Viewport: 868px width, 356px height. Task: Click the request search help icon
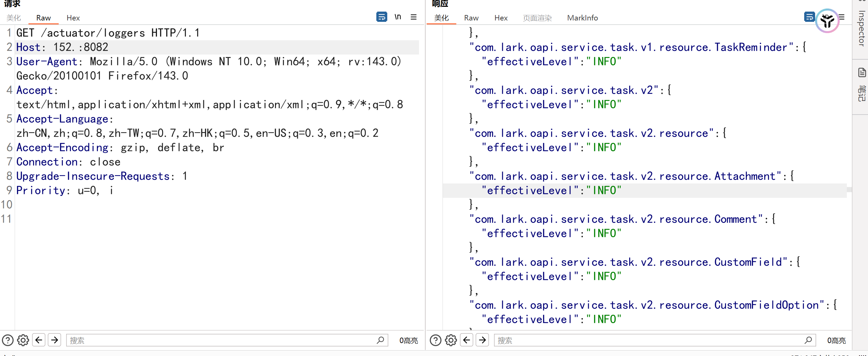point(8,340)
